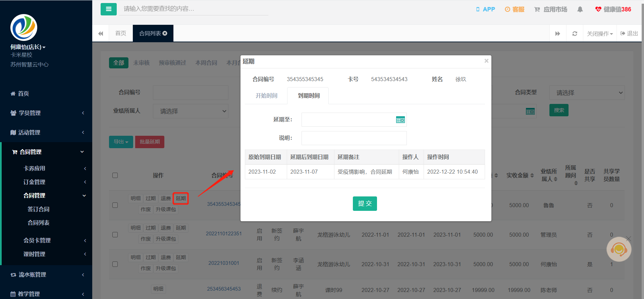Expand 活动管理 in the sidebar
644x299 pixels.
click(x=46, y=132)
